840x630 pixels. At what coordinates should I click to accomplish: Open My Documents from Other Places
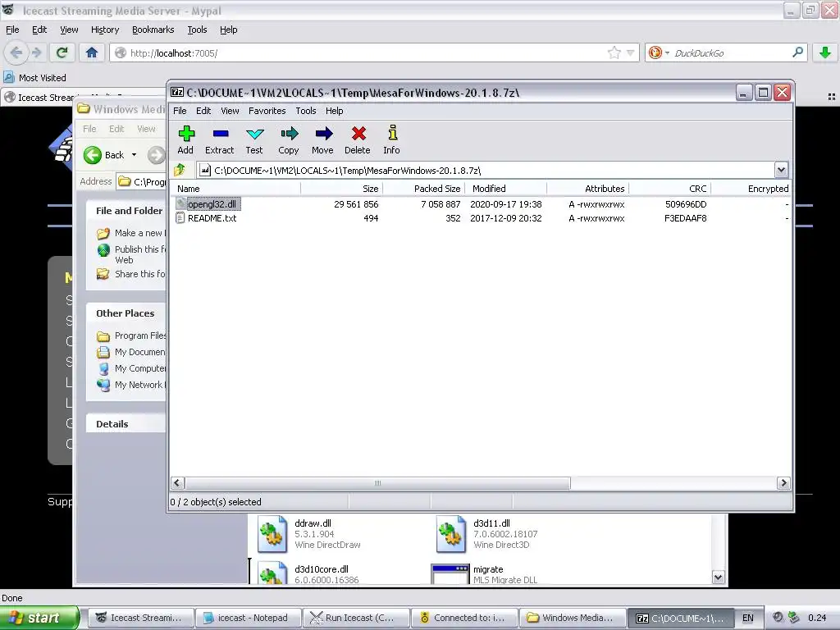[132, 352]
